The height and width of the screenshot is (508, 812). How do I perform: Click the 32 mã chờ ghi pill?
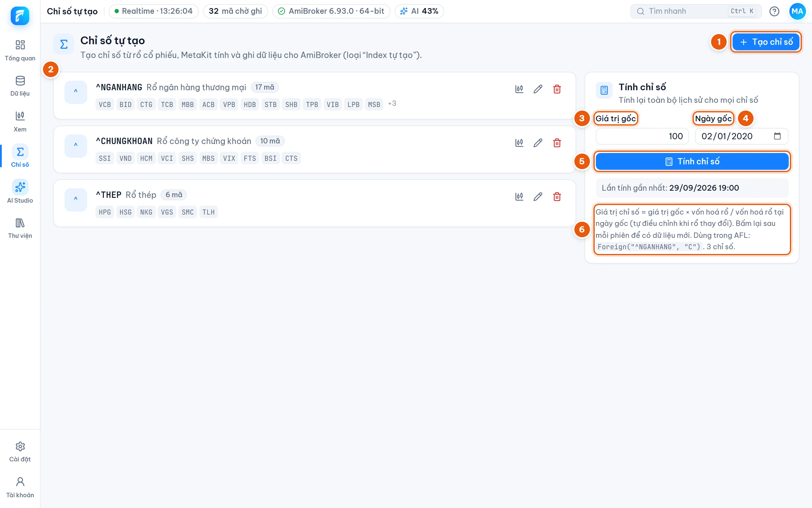[235, 11]
